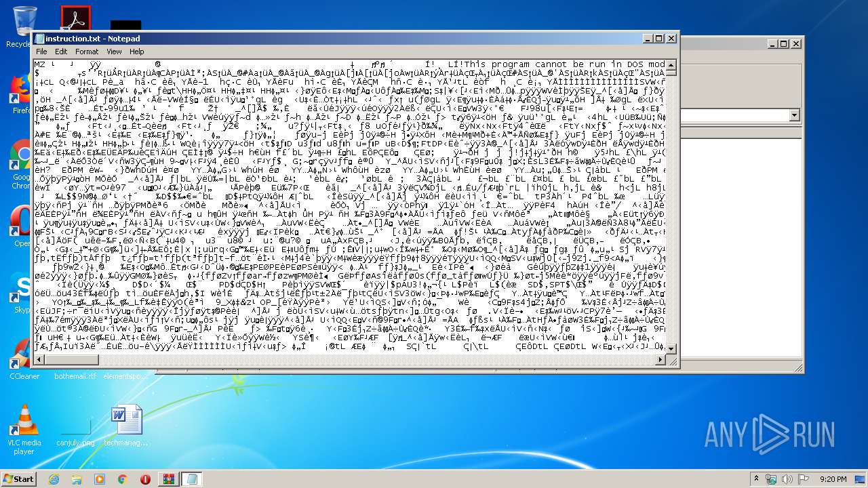Viewport: 868px width, 488px height.
Task: Open the Format menu in Notepad
Action: click(x=87, y=52)
